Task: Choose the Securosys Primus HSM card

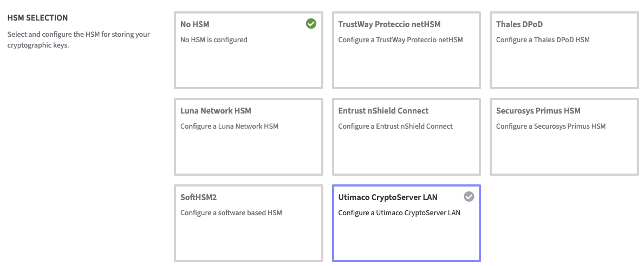Action: [x=564, y=146]
